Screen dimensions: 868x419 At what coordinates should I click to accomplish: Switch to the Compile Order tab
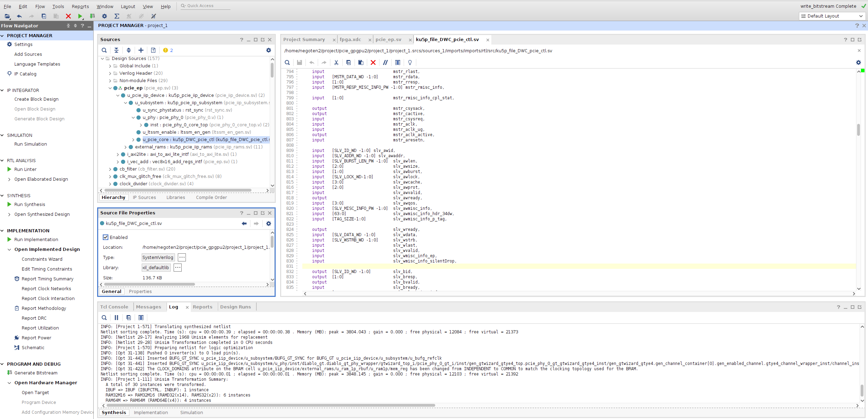click(x=211, y=198)
